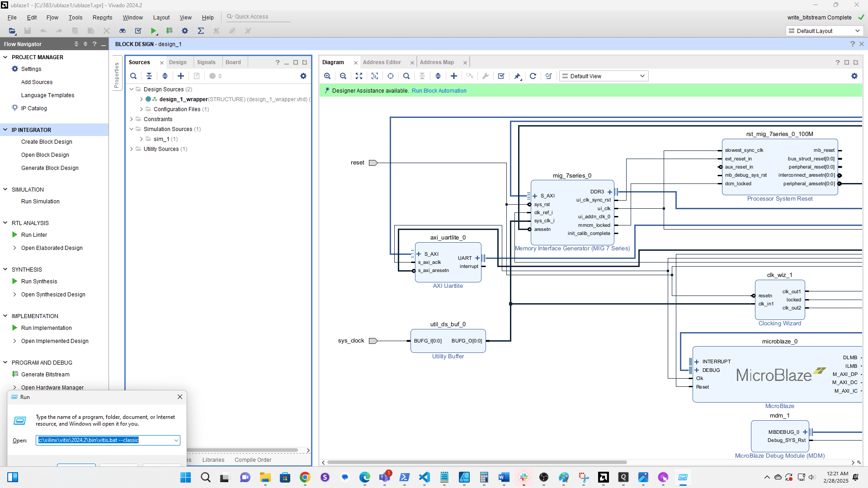The height and width of the screenshot is (488, 868).
Task: Regenerate layout with the refresh icon
Action: 533,76
